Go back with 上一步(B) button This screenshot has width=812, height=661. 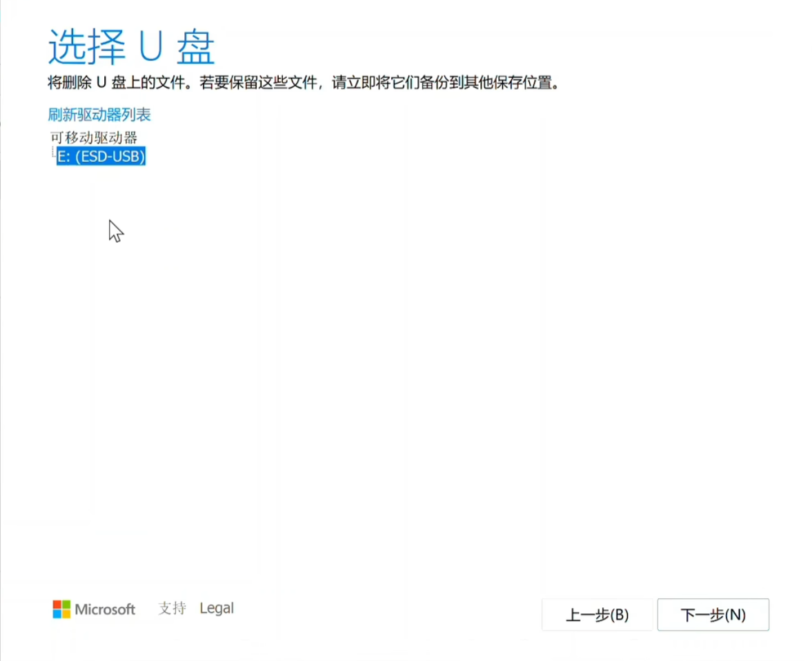pos(597,615)
